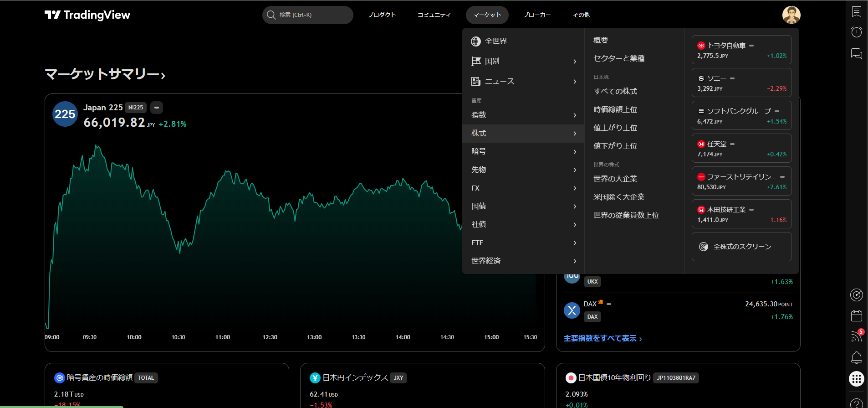Open 世界の大企業 link

click(615, 179)
